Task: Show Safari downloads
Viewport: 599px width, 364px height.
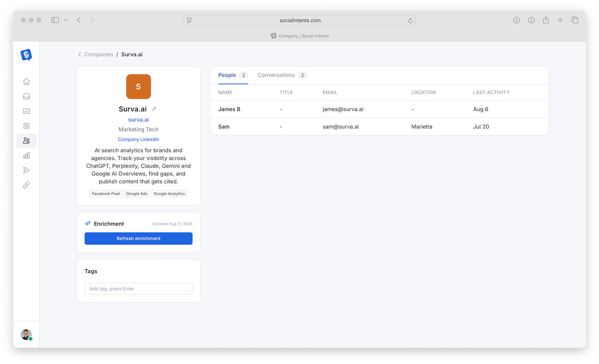Action: 516,20
